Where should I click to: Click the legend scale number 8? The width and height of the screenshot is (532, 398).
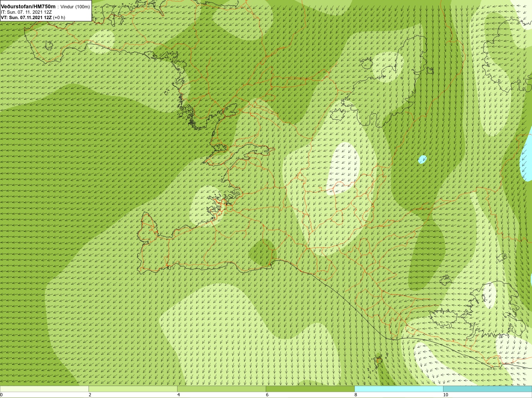point(356,395)
